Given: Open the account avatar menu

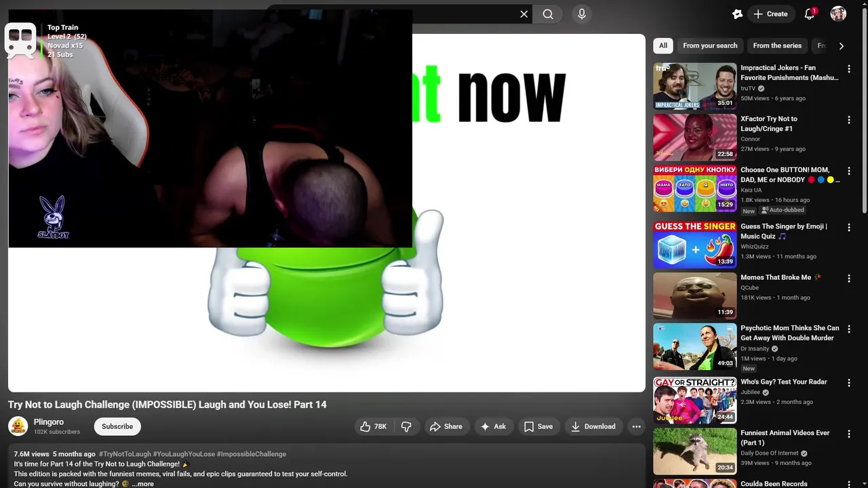Looking at the screenshot, I should [x=838, y=14].
